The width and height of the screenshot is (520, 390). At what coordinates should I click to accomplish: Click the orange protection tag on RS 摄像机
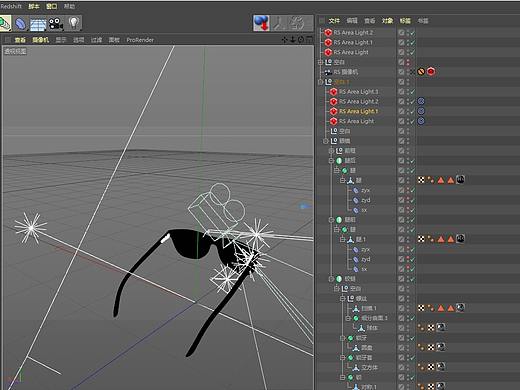coord(421,72)
